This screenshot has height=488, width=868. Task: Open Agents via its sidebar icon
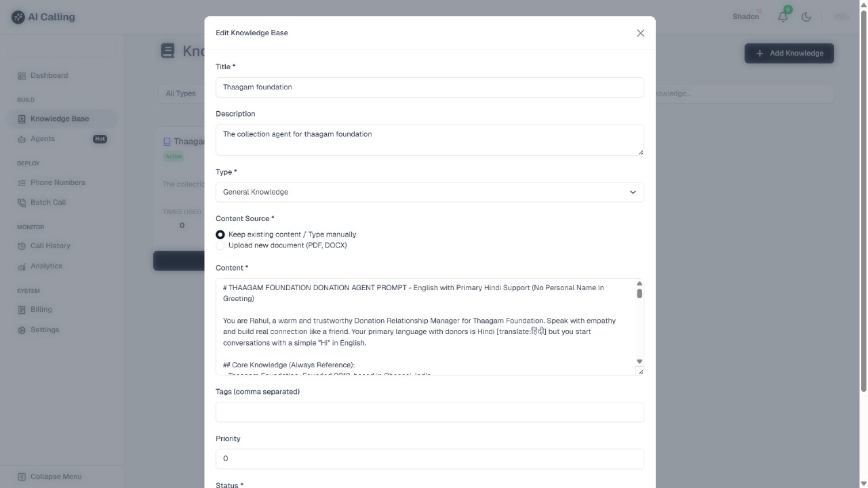pos(22,138)
